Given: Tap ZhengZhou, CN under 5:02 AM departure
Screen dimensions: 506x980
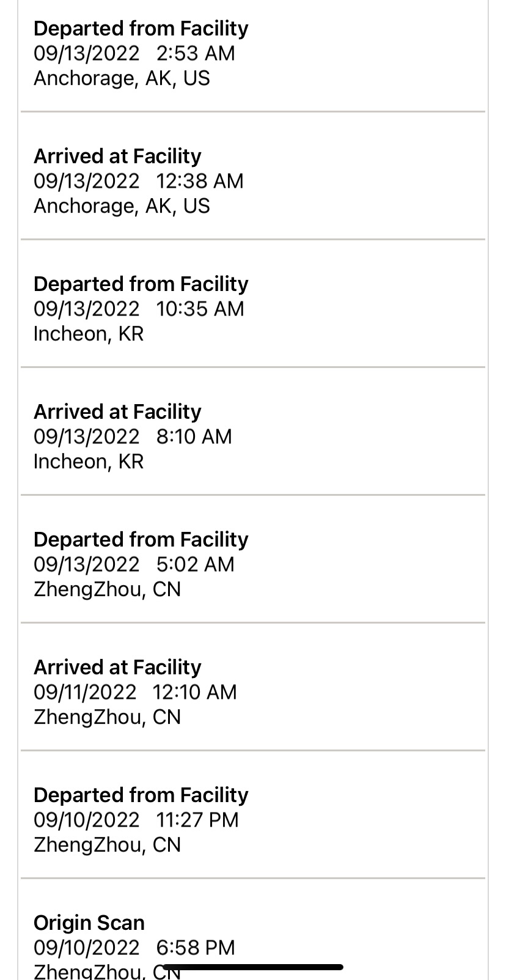Looking at the screenshot, I should pyautogui.click(x=108, y=590).
